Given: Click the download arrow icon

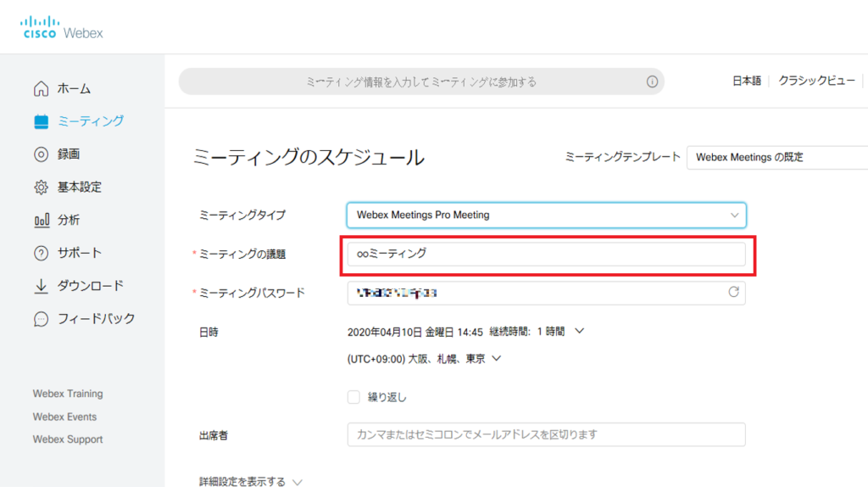Looking at the screenshot, I should pos(41,286).
